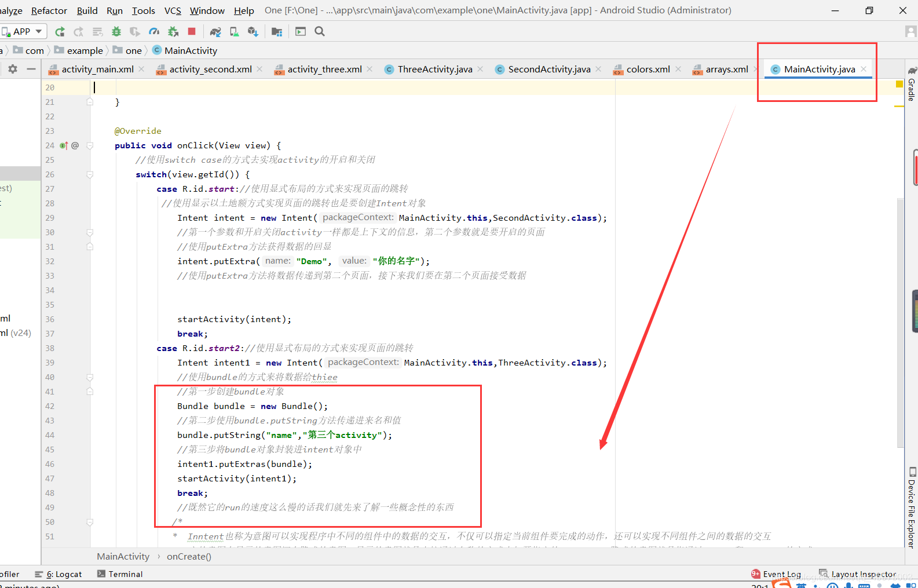Close the colors.xml tab

click(x=678, y=69)
